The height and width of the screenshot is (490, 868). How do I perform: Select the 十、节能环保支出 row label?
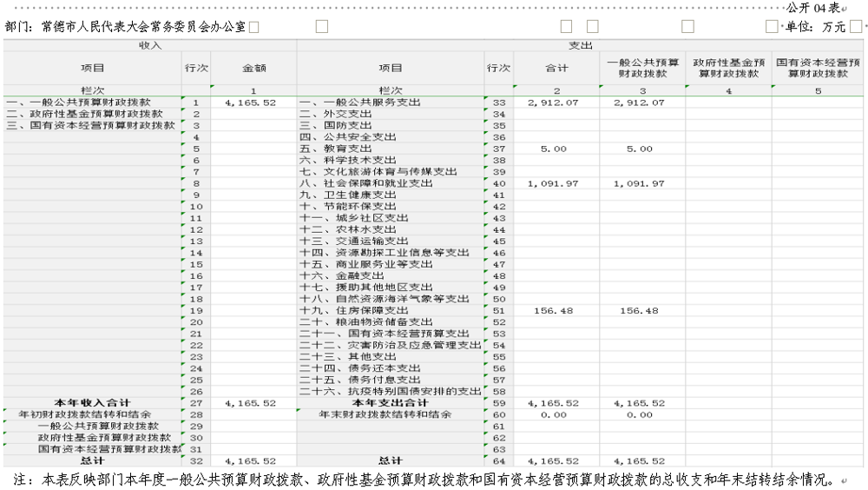[348, 207]
